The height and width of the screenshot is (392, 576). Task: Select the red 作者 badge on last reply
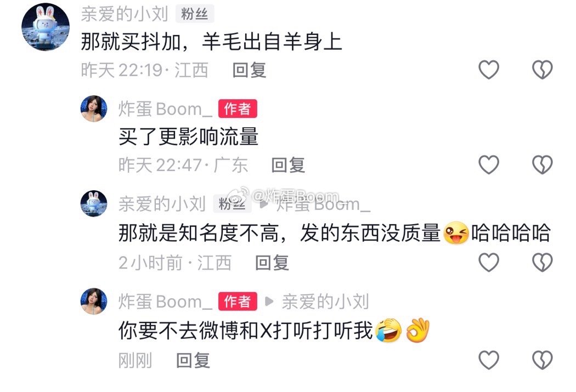[238, 302]
